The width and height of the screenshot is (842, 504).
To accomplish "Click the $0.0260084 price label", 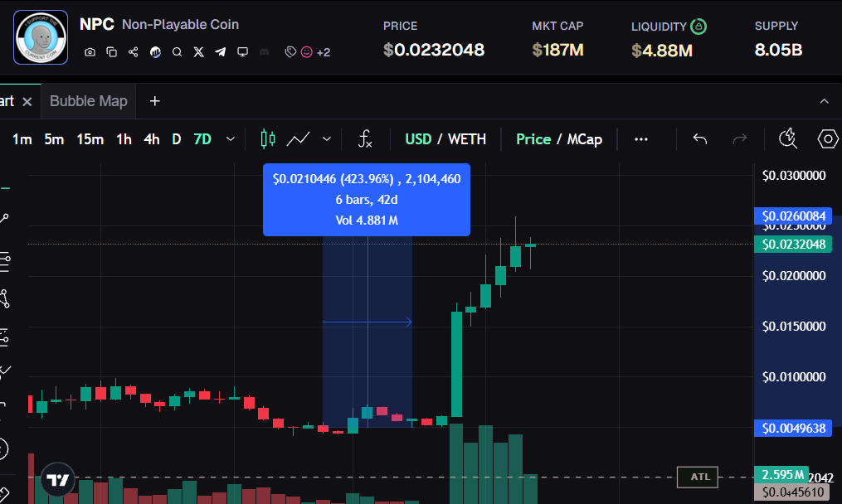I will coord(793,216).
